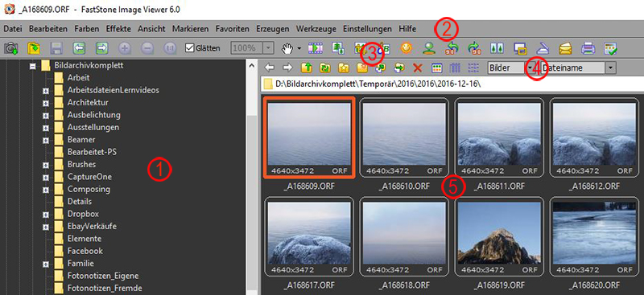Rotate image right 90 degrees

point(474,48)
